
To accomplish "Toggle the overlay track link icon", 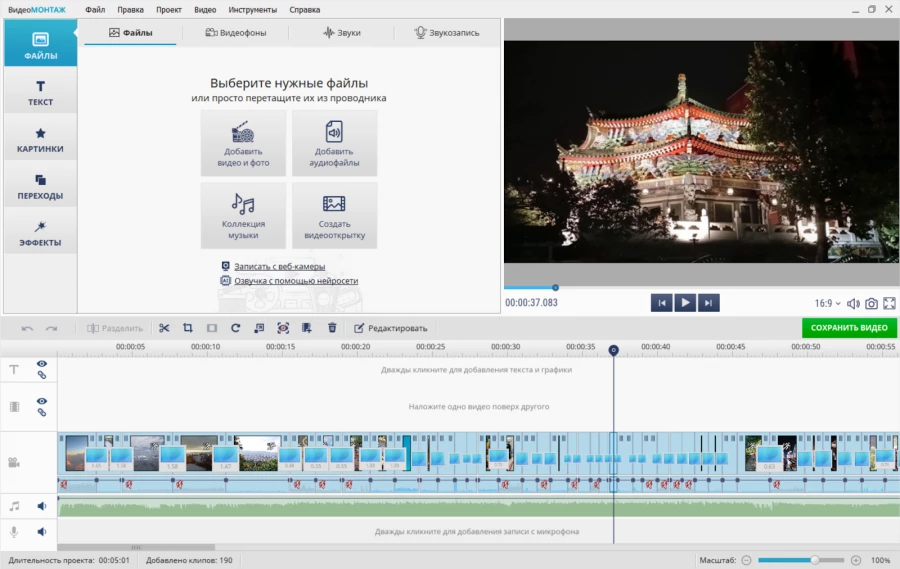I will pos(42,412).
